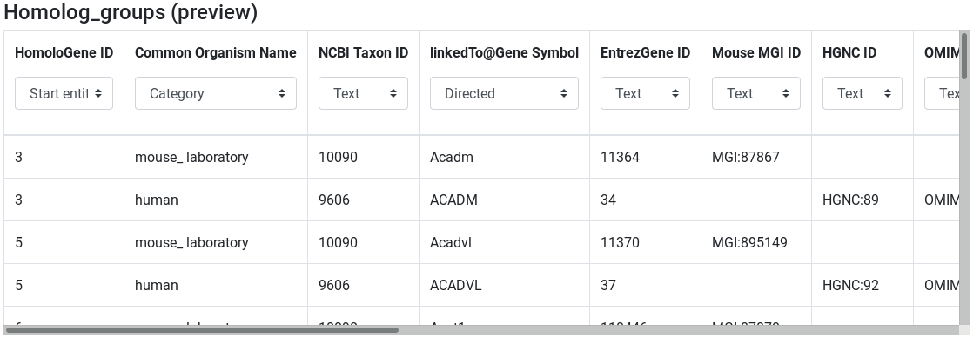
Task: Select the ACADVL gene symbol cell
Action: (505, 285)
